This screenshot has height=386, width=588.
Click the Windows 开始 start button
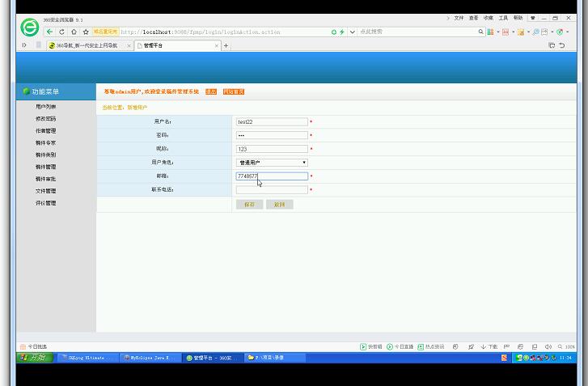(x=35, y=358)
